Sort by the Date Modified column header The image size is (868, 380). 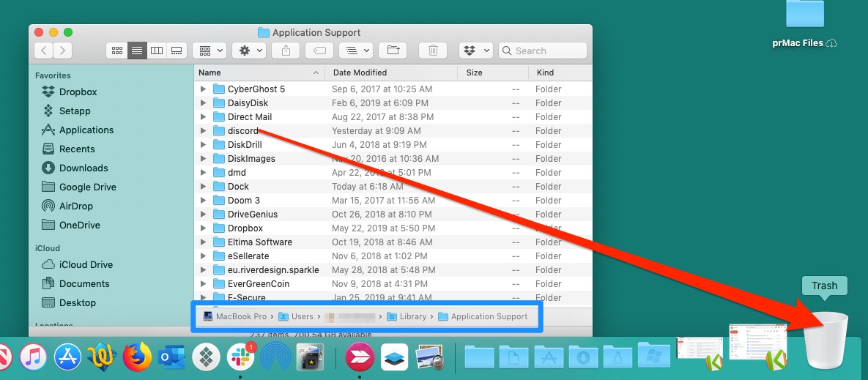(391, 72)
